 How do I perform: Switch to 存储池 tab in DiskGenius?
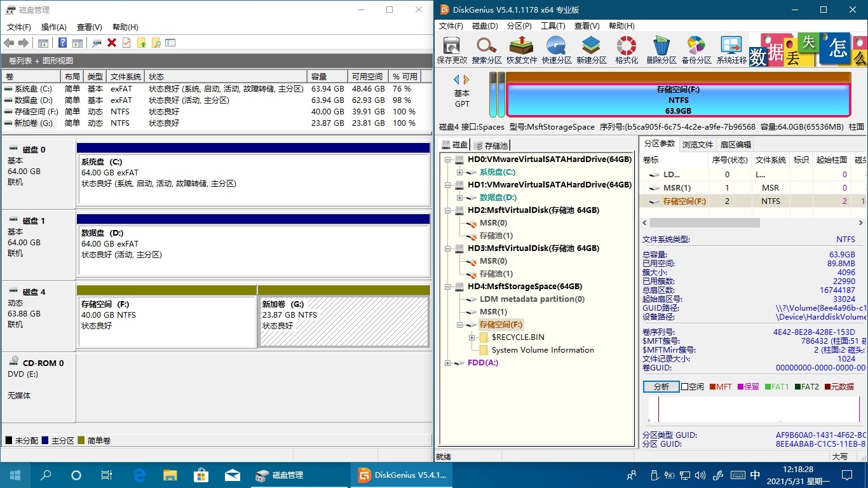tap(491, 146)
